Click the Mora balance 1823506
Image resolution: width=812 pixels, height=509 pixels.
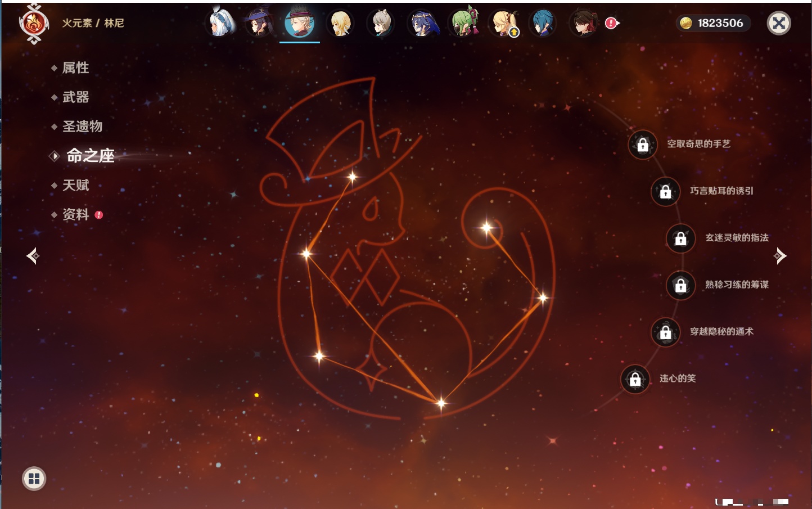point(720,23)
